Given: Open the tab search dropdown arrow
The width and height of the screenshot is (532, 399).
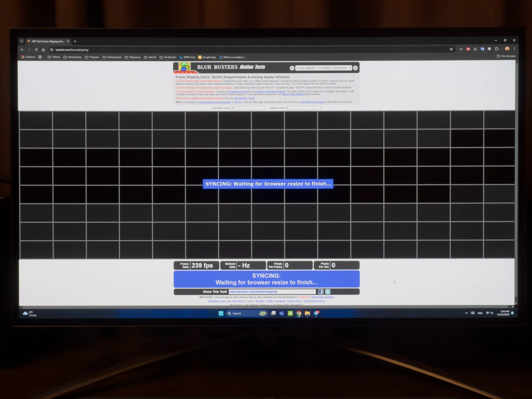Looking at the screenshot, I should click(22, 41).
